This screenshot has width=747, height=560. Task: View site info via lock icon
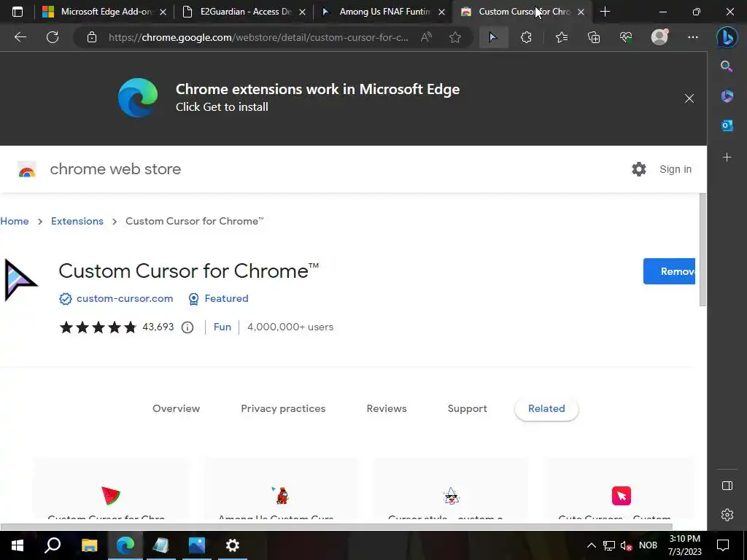tap(92, 37)
